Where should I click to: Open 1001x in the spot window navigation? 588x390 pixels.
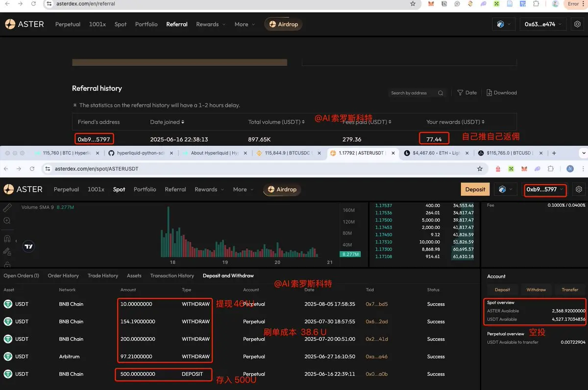point(96,189)
